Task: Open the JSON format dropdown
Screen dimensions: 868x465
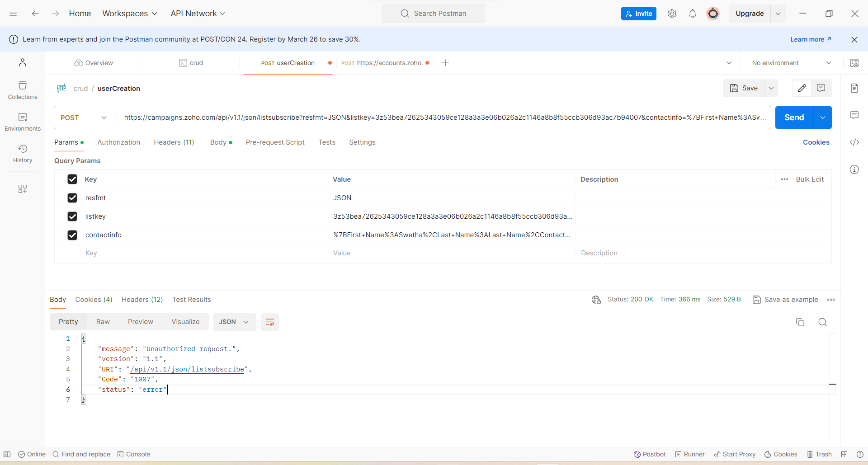Action: (x=234, y=322)
